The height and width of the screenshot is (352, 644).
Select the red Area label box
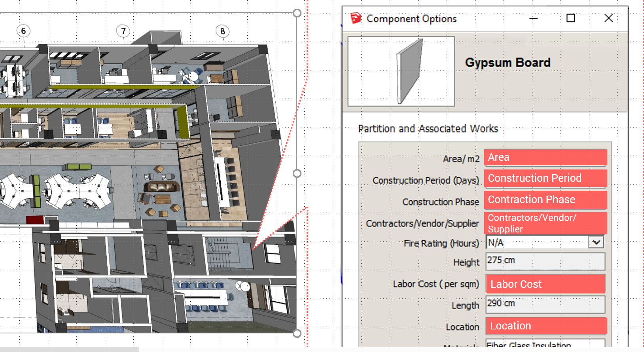545,157
